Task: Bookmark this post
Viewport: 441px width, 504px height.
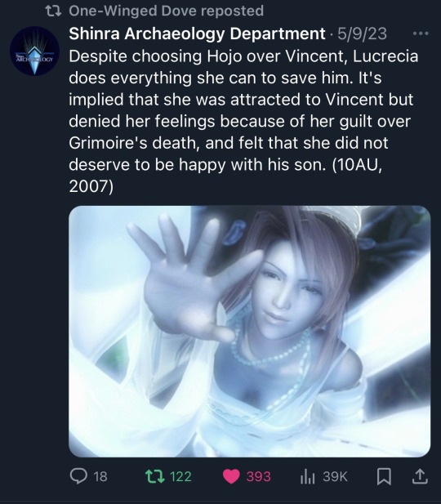Action: (x=384, y=476)
